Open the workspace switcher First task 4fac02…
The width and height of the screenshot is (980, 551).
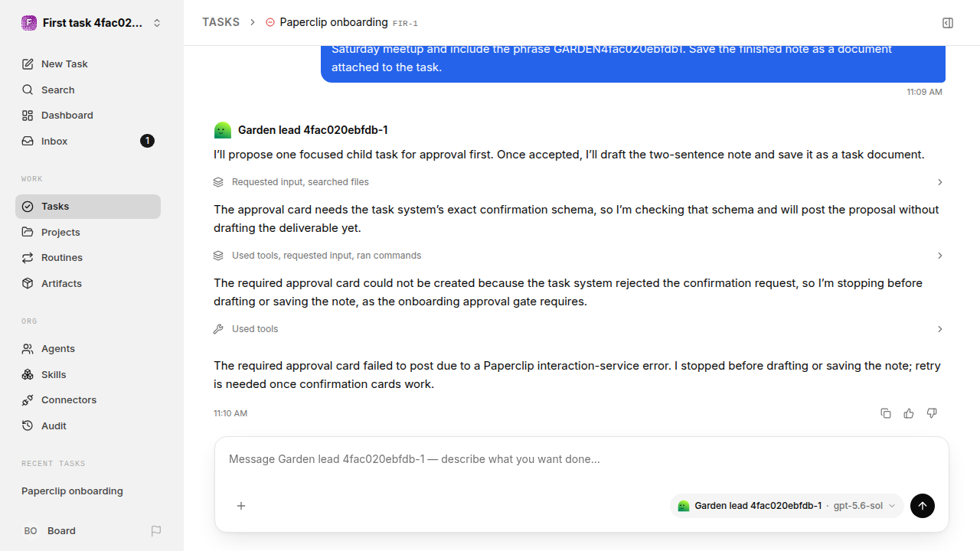point(92,23)
